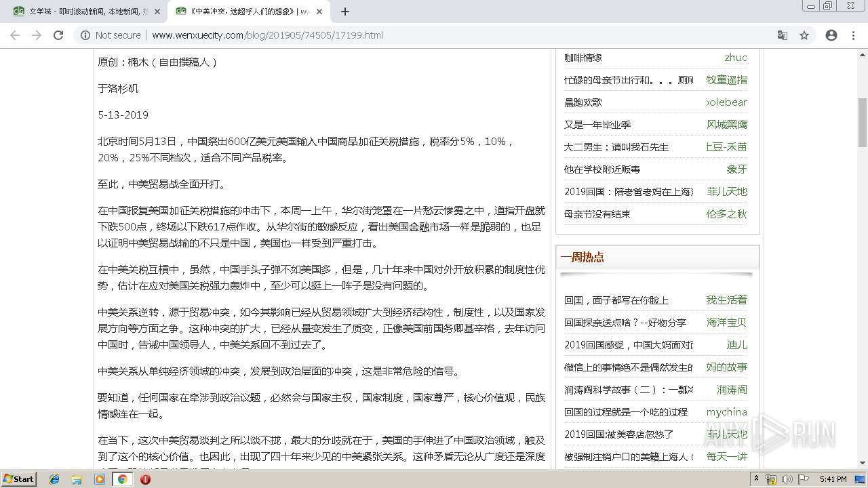Open a new browser tab
The width and height of the screenshot is (868, 488).
344,12
